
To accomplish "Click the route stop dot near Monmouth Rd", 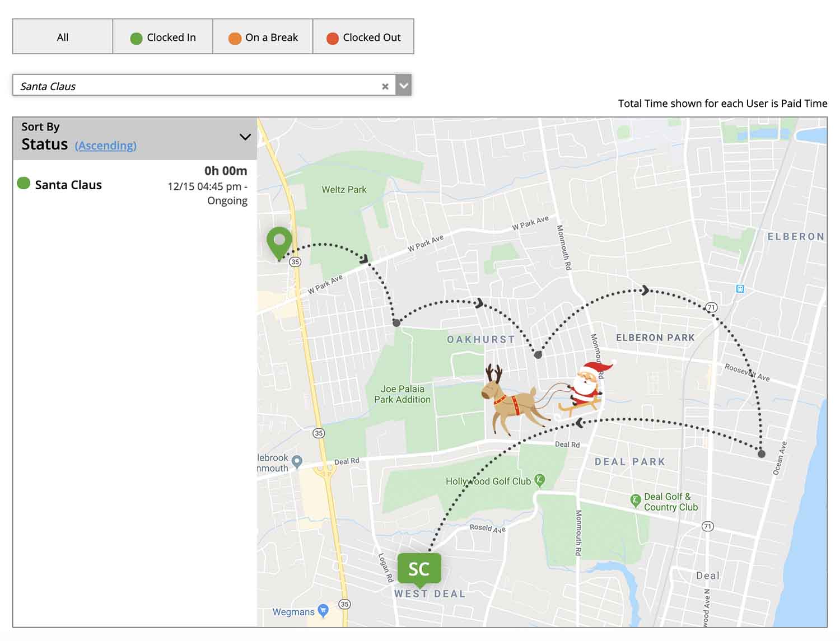I will (538, 354).
